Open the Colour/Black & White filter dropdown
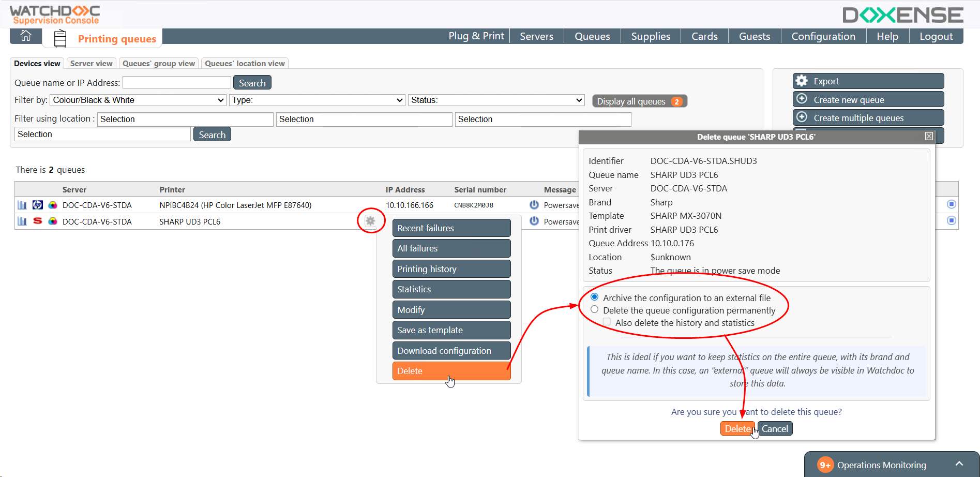980x477 pixels. (x=138, y=100)
